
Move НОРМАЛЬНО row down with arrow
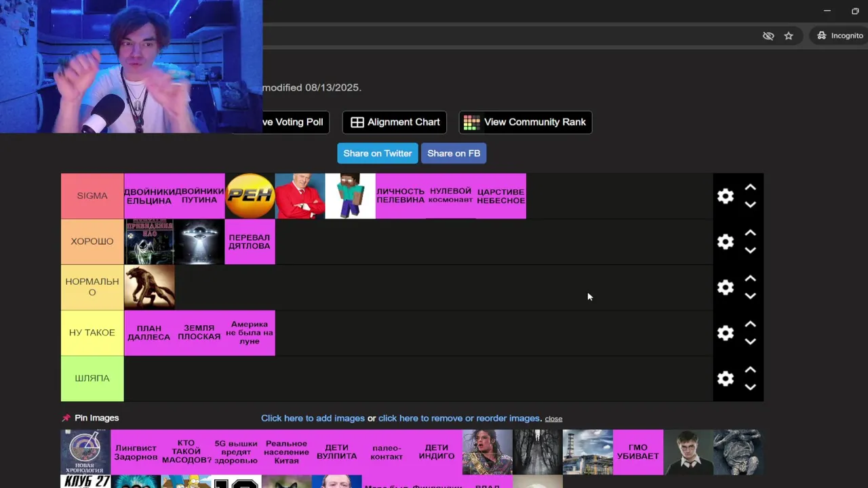click(x=750, y=296)
